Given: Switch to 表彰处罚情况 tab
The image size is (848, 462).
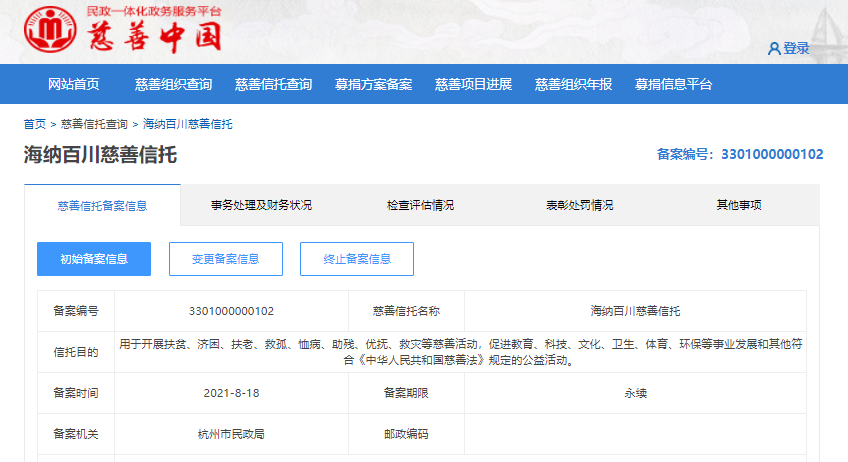Looking at the screenshot, I should [579, 206].
